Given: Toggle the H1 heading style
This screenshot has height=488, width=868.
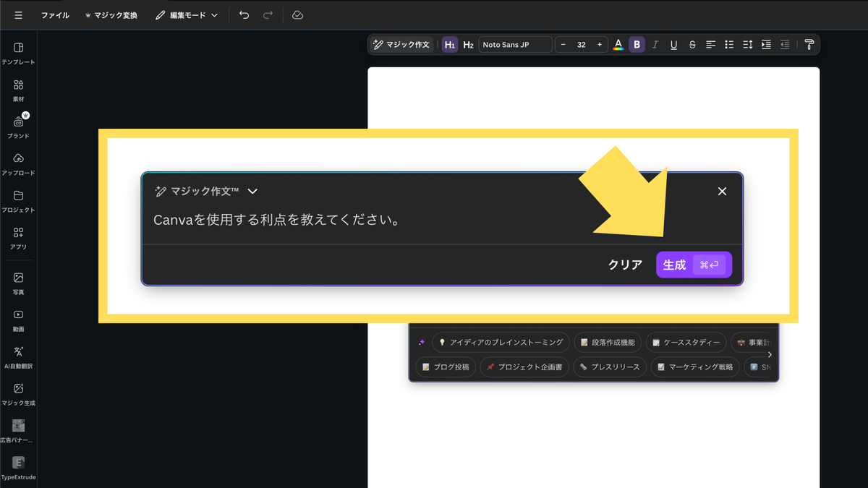Looking at the screenshot, I should click(450, 45).
